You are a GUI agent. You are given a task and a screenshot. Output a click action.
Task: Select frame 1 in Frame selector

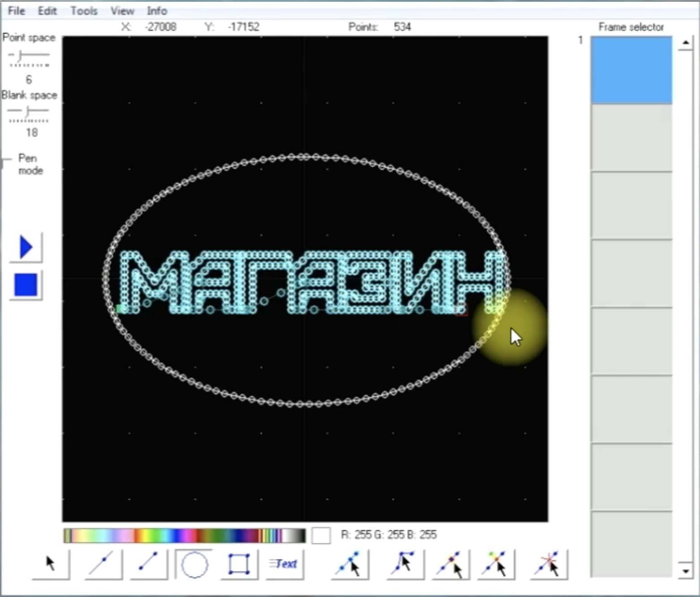pos(631,70)
